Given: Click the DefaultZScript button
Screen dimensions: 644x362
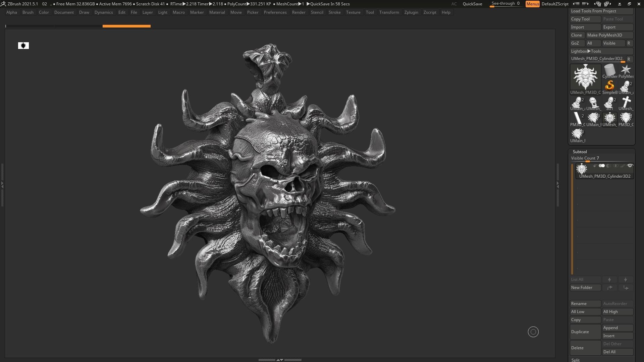Looking at the screenshot, I should tap(555, 4).
